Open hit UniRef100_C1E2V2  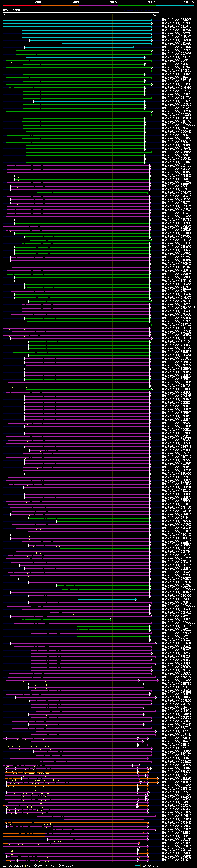point(177,37)
